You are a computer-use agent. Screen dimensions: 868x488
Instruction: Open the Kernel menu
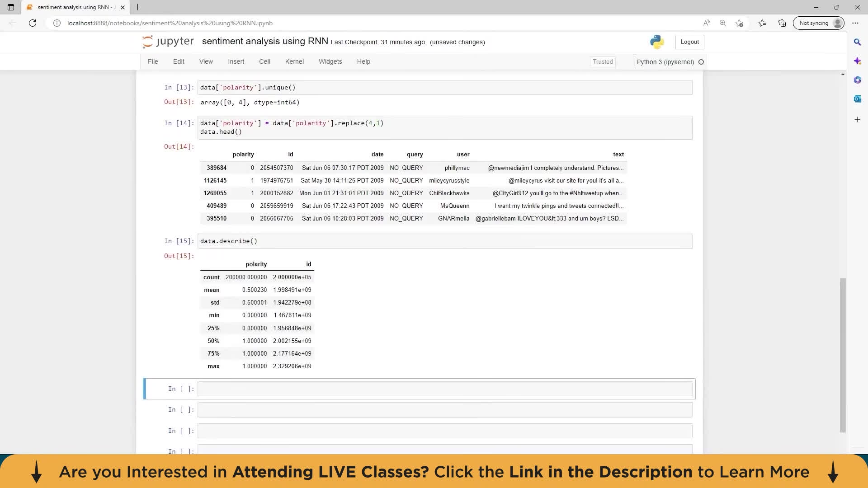pos(294,61)
